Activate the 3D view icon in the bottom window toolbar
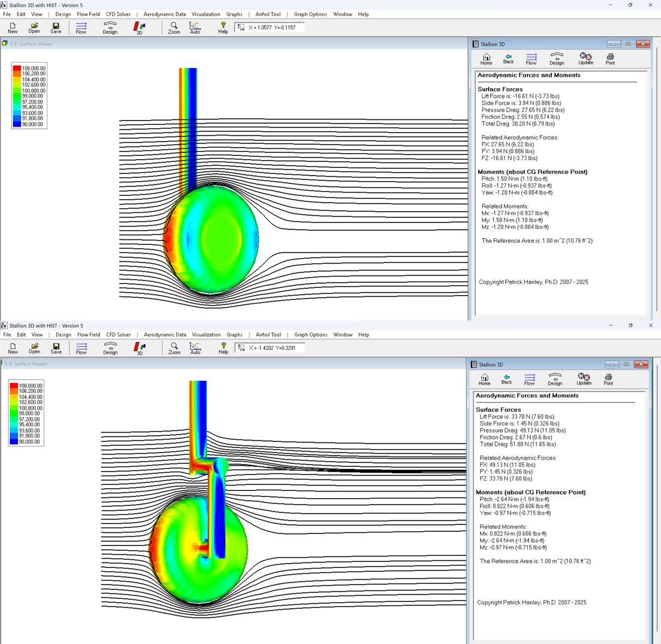This screenshot has height=644, width=661. point(139,348)
